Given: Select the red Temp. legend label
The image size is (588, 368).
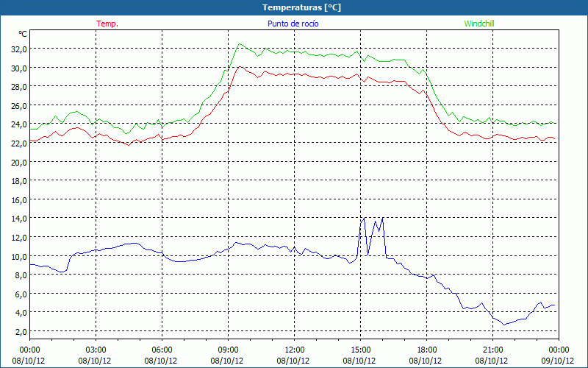Looking at the screenshot, I should 107,24.
